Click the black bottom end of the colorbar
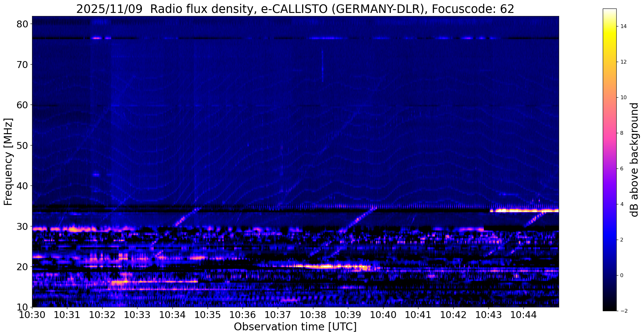This screenshot has width=644, height=336. (609, 308)
